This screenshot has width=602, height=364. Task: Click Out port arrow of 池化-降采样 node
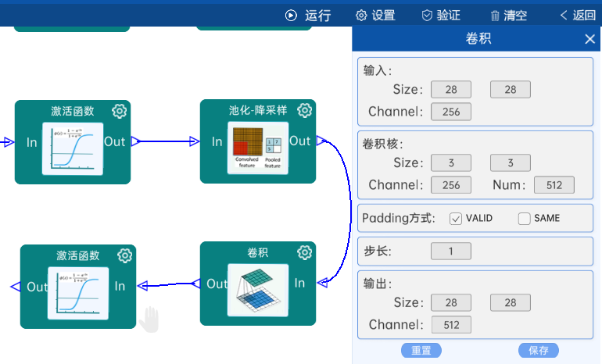click(321, 141)
